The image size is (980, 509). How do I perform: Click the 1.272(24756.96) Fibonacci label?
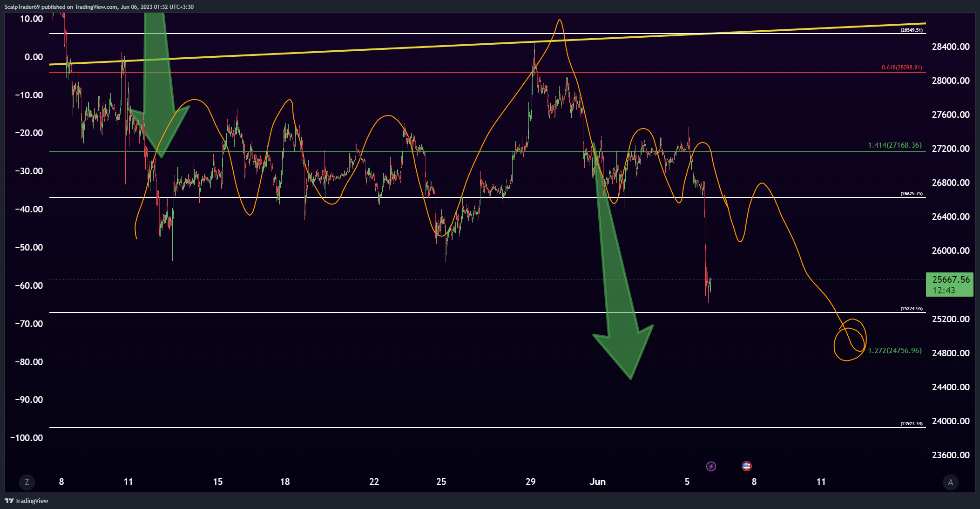tap(895, 351)
